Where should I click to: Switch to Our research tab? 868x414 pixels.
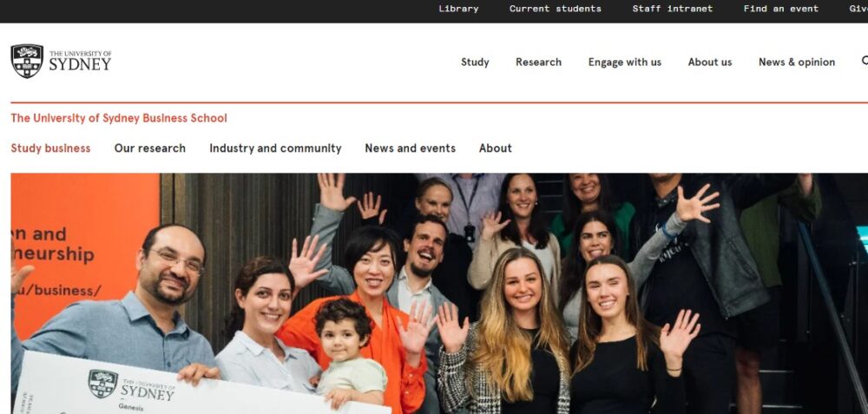pos(150,148)
